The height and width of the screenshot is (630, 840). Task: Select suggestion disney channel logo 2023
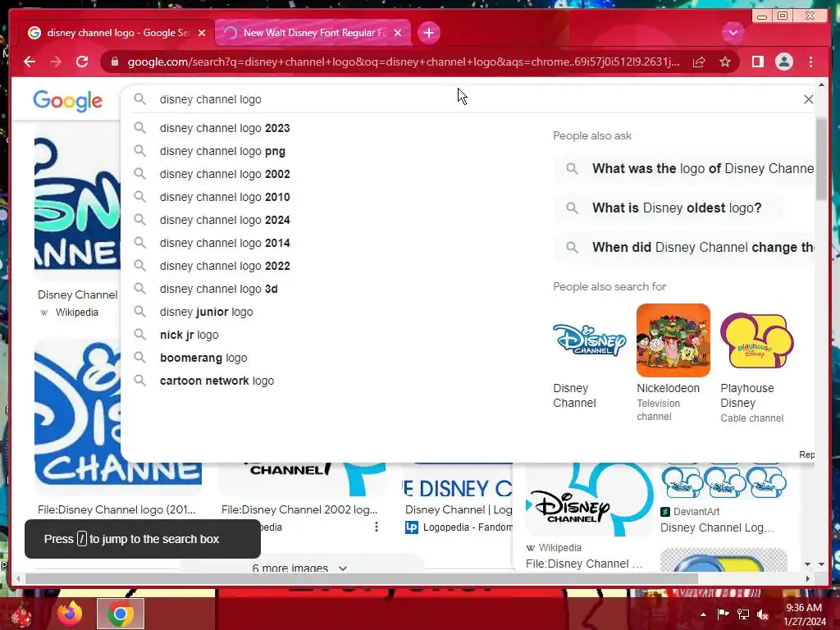[225, 128]
